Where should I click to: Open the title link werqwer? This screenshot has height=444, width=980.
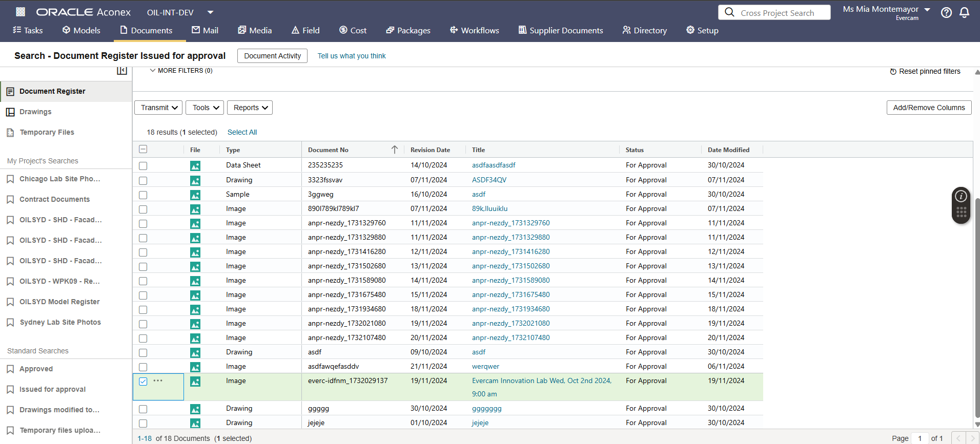click(x=485, y=366)
